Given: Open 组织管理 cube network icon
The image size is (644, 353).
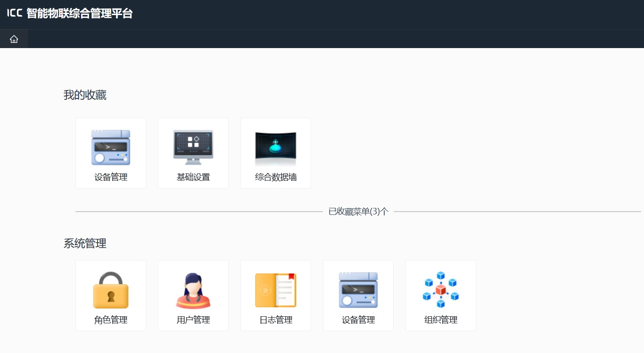Looking at the screenshot, I should (x=441, y=290).
